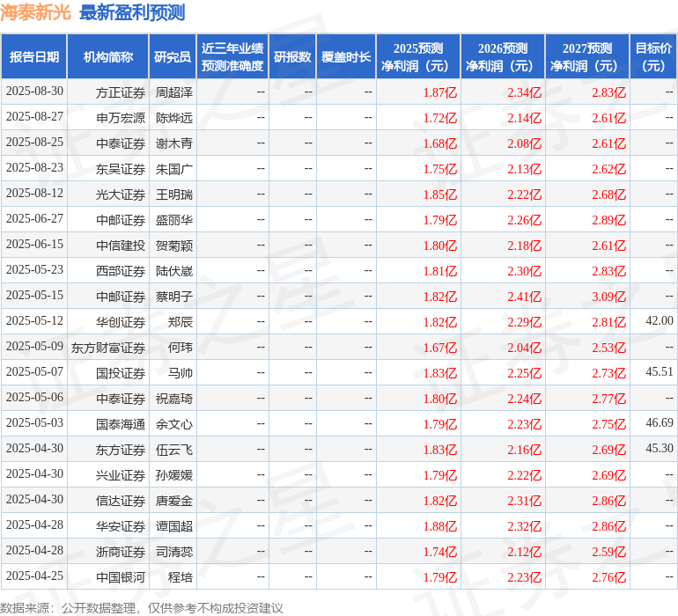The image size is (678, 616).
Task: Click analyst name 祝嘉琦
Action: (173, 399)
